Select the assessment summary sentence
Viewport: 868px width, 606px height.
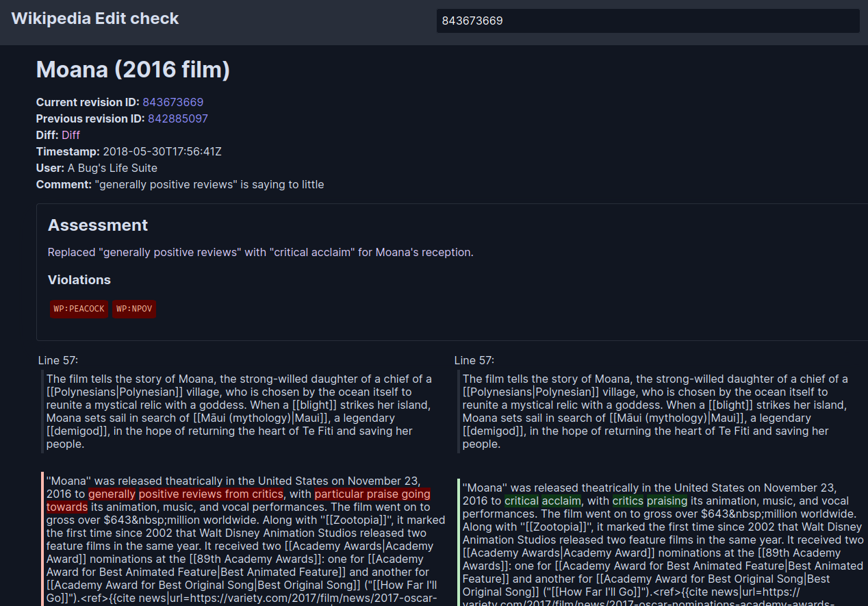261,252
